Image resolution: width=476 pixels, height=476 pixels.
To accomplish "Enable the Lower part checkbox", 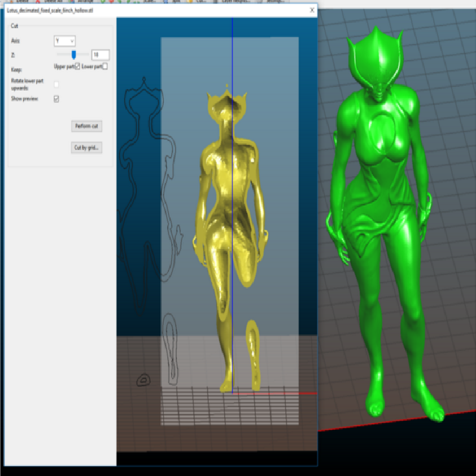I will (x=105, y=67).
